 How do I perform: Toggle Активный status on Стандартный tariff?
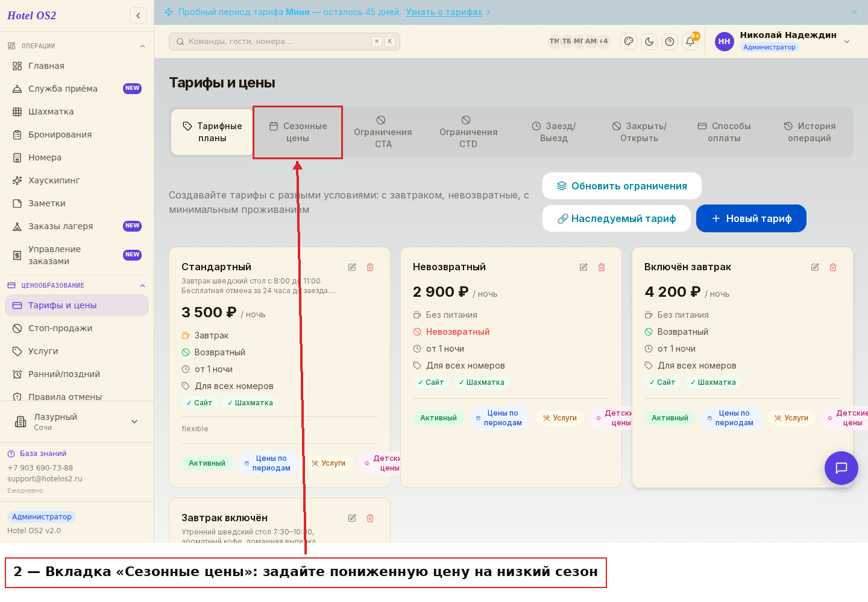coord(207,463)
